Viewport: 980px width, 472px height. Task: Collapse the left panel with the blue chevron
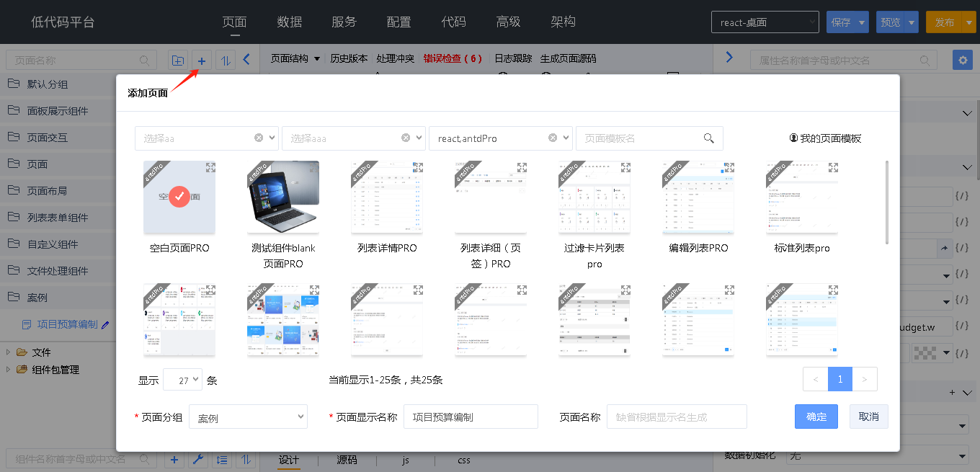pos(246,59)
